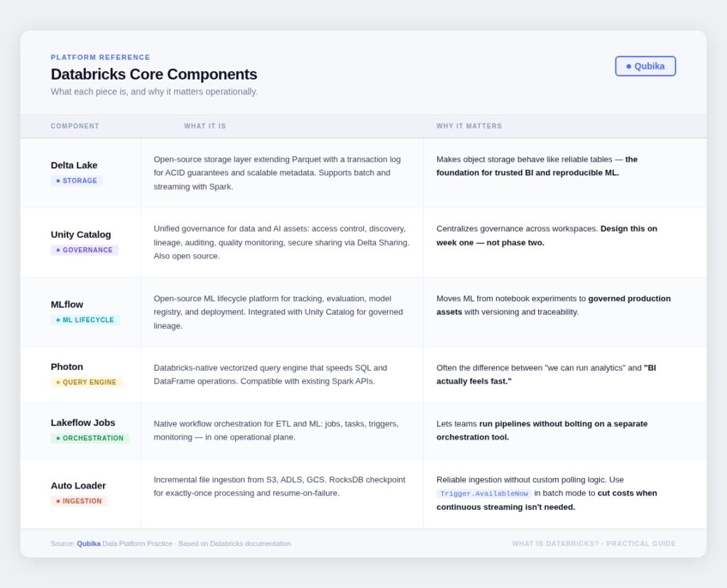Click the Qubika badge button

645,66
